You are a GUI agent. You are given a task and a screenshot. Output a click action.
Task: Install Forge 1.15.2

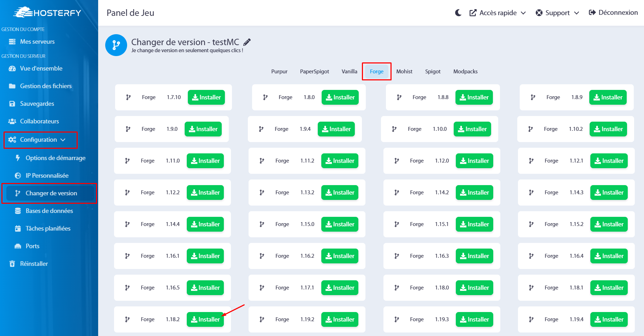pos(609,224)
